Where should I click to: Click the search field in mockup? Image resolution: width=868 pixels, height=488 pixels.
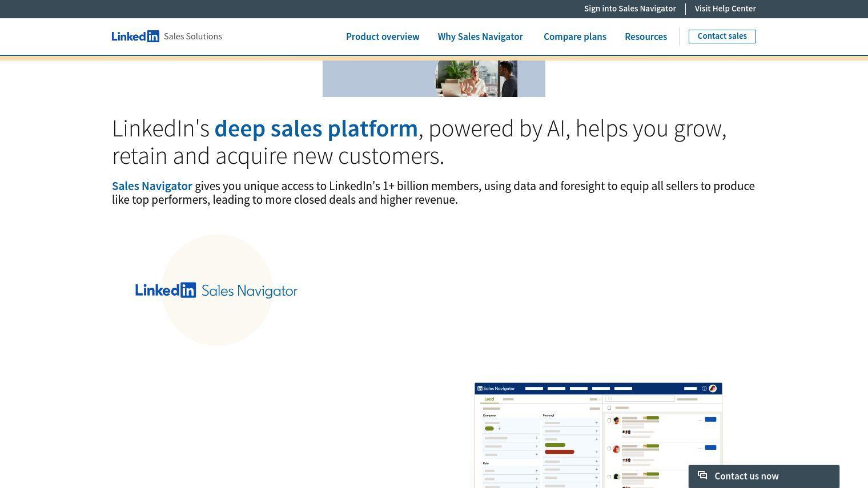tap(640, 399)
